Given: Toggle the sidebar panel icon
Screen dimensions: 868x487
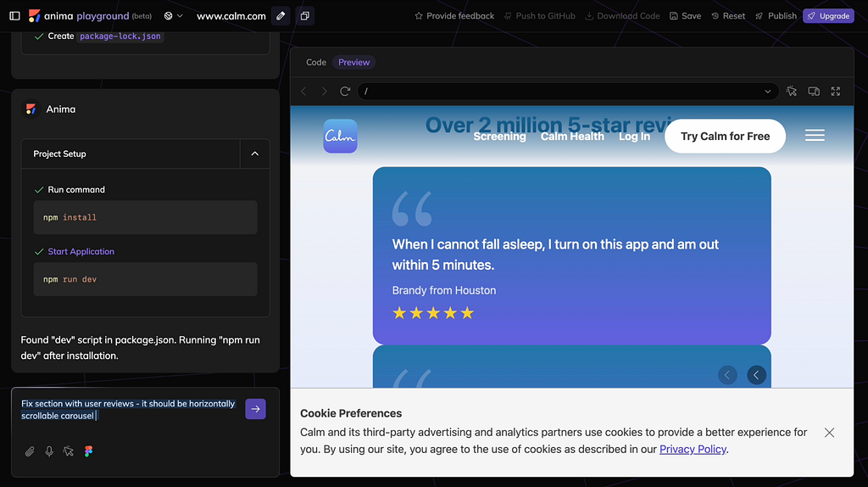Looking at the screenshot, I should point(15,16).
